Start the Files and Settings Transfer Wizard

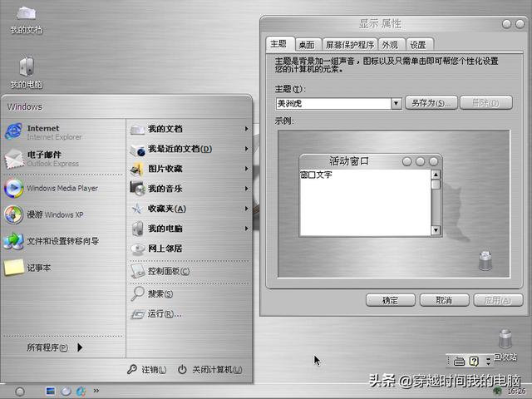[63, 241]
